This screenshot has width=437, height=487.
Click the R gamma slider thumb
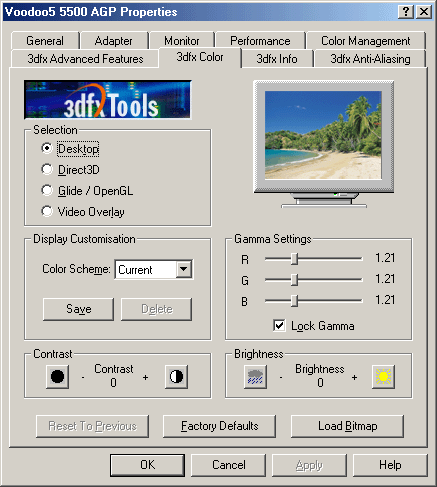[x=294, y=259]
